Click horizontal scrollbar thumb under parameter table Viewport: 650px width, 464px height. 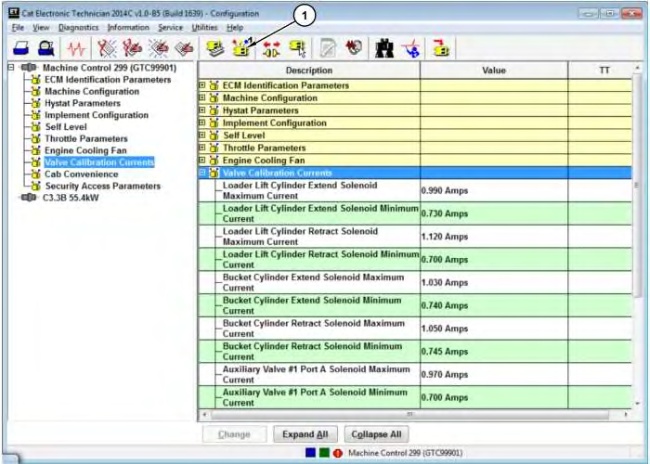[410, 414]
